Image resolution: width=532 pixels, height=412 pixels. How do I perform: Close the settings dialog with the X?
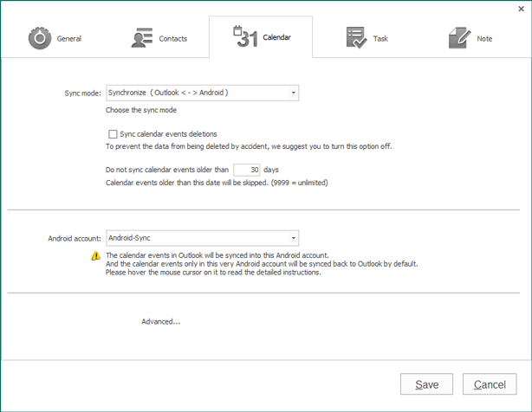pos(521,8)
